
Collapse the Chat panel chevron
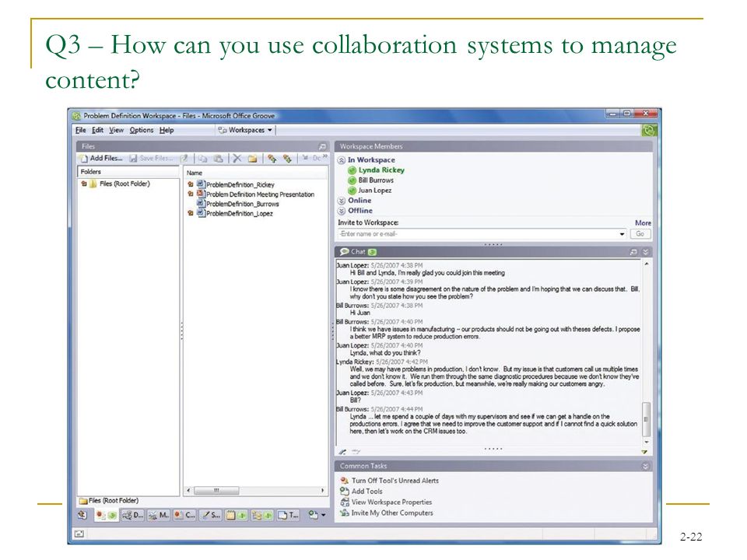coord(646,252)
